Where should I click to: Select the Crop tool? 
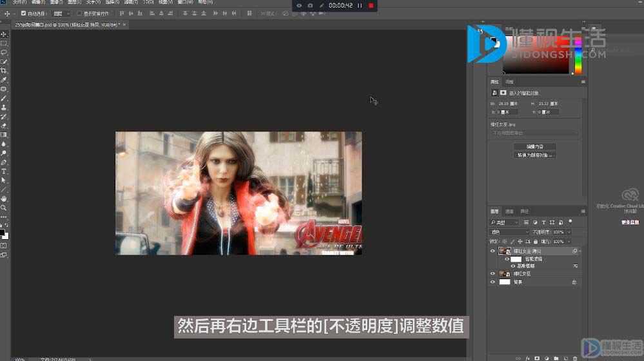click(x=4, y=71)
